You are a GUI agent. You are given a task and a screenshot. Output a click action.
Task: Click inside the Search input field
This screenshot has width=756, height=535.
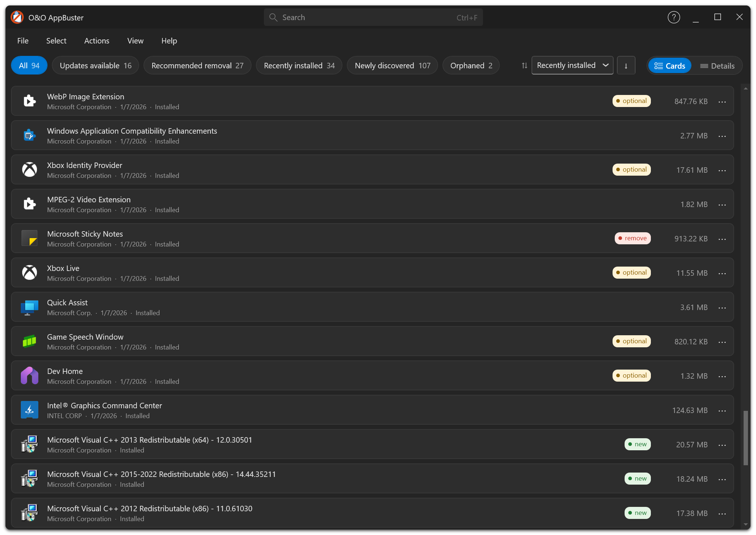coord(373,17)
